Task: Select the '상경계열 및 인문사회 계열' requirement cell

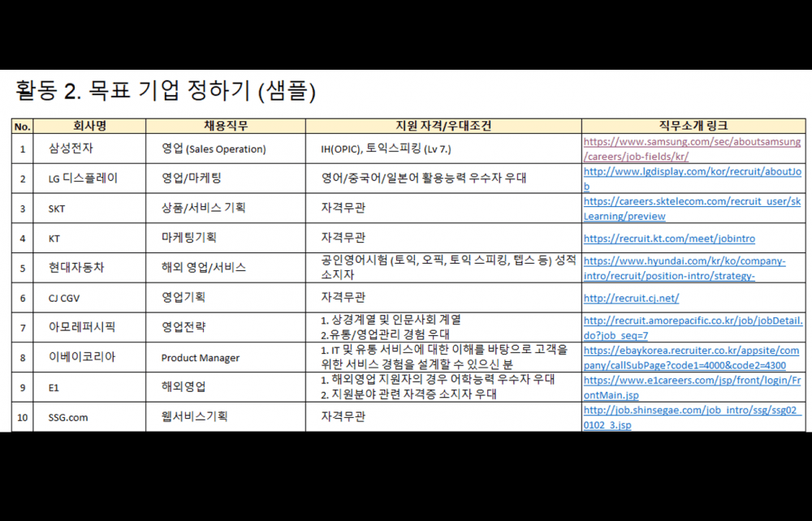Action: coord(443,328)
